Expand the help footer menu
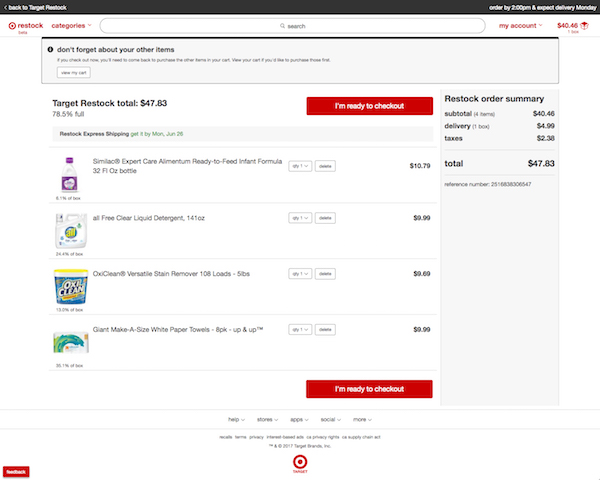The image size is (600, 480). pos(236,420)
